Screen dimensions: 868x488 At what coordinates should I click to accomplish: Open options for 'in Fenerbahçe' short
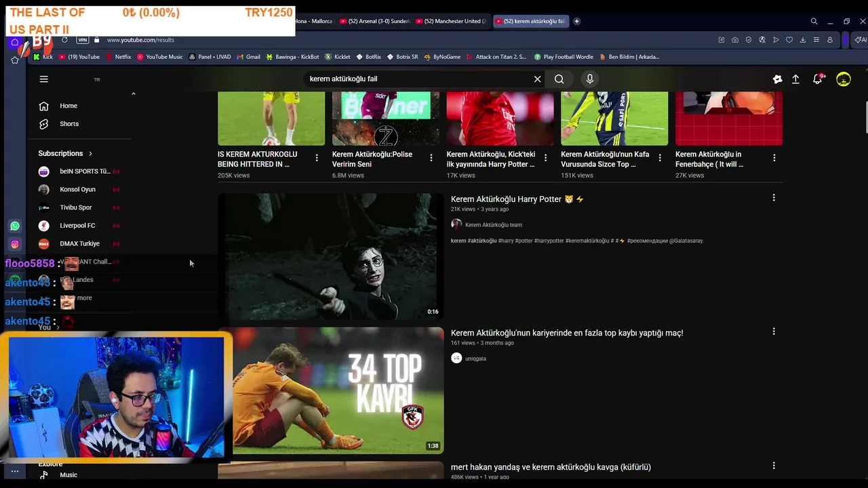(774, 158)
